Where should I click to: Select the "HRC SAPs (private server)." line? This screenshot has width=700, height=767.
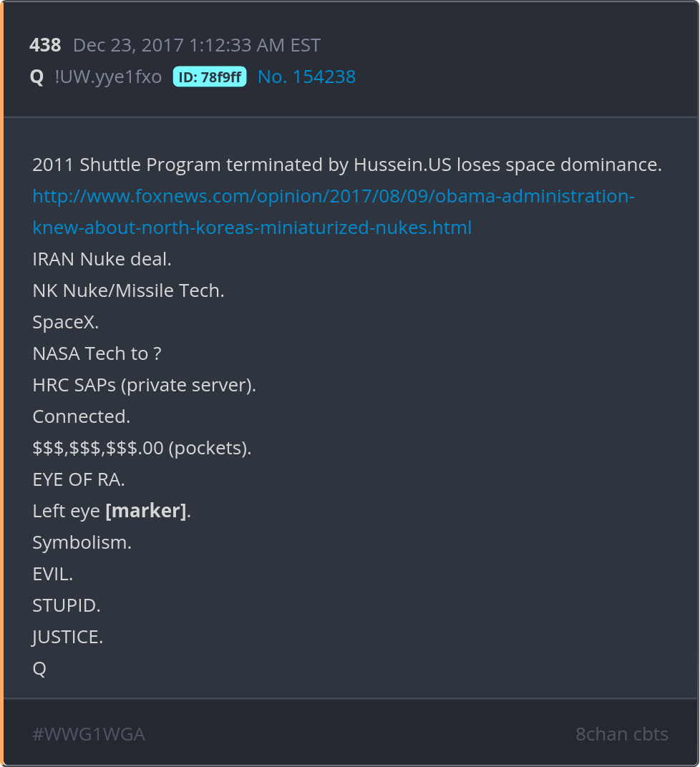(x=144, y=385)
